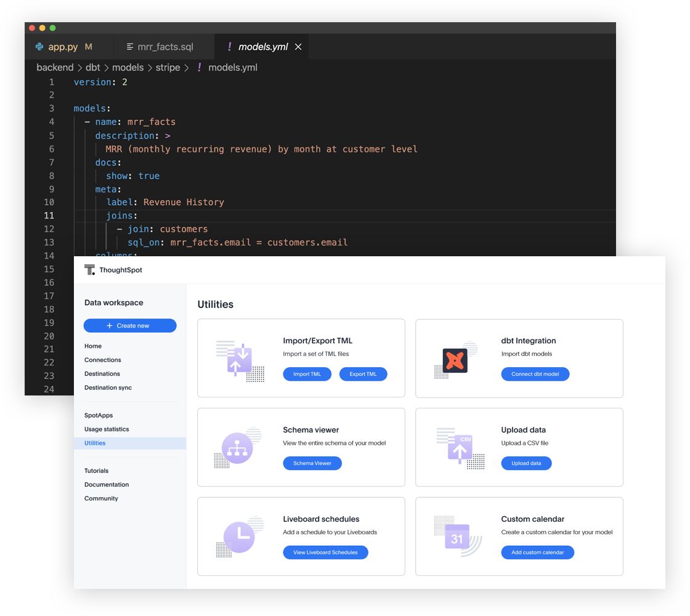Click the Schema viewer hierarchy icon
The height and width of the screenshot is (616, 690).
coord(237,448)
